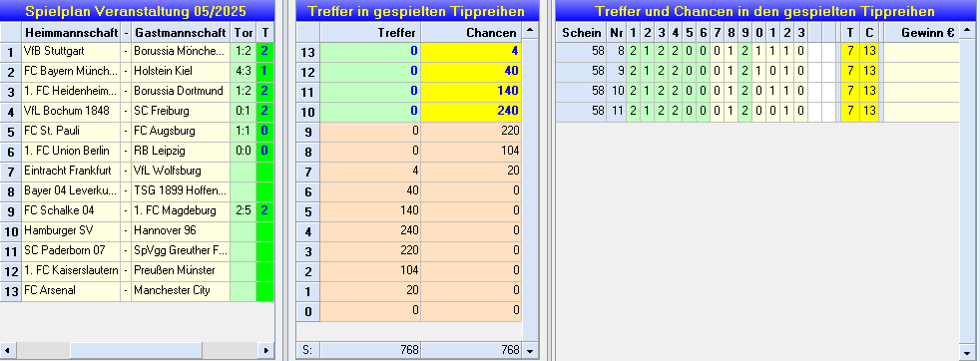Click VfL Bochum 1848 cell

pos(71,111)
